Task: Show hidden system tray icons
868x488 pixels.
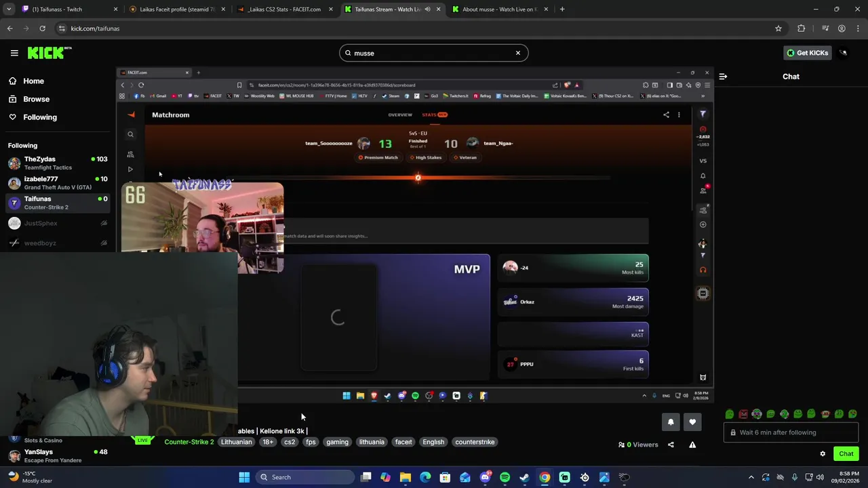Action: coord(751,477)
